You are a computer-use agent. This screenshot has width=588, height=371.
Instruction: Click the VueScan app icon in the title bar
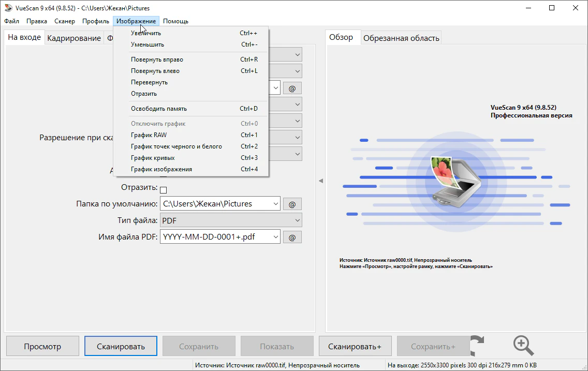pos(8,8)
